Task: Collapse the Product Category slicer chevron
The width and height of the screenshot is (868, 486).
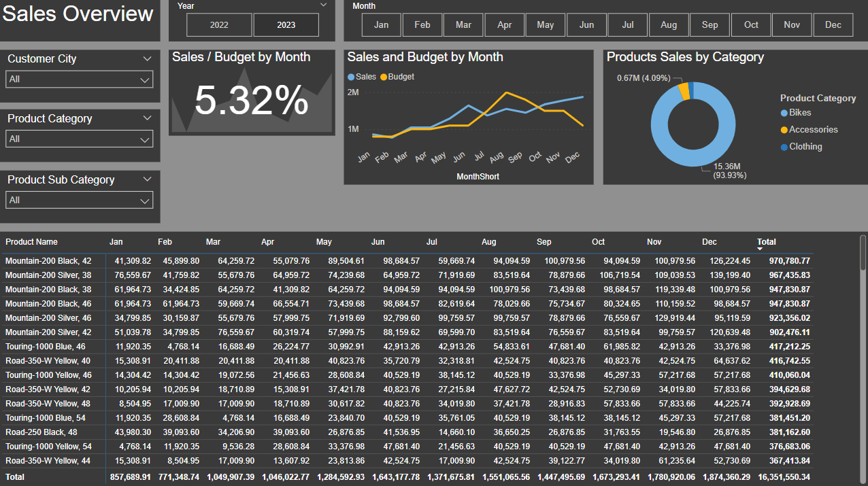Action: point(147,118)
